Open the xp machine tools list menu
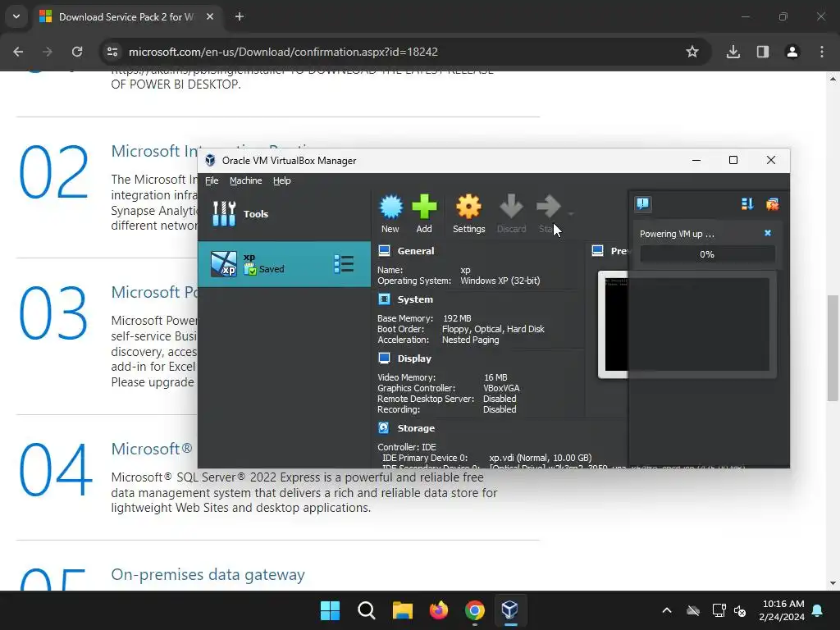Viewport: 840px width, 630px height. tap(344, 263)
